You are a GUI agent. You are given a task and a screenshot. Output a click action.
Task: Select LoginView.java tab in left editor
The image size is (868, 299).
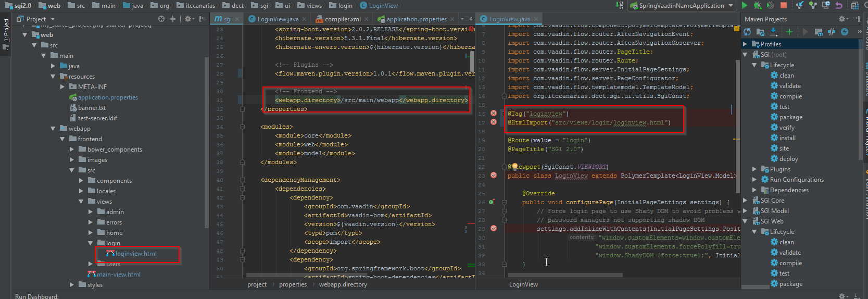coord(278,19)
